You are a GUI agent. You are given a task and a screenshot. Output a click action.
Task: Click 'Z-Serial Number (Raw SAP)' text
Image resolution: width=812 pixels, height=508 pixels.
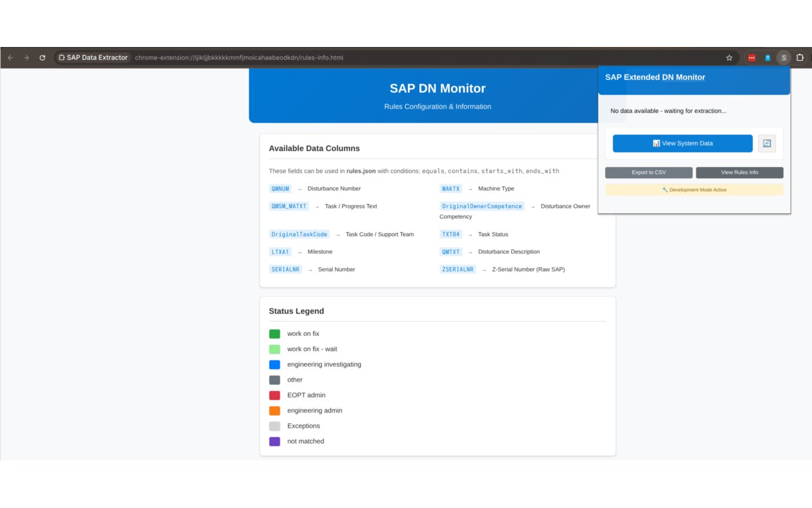click(528, 270)
